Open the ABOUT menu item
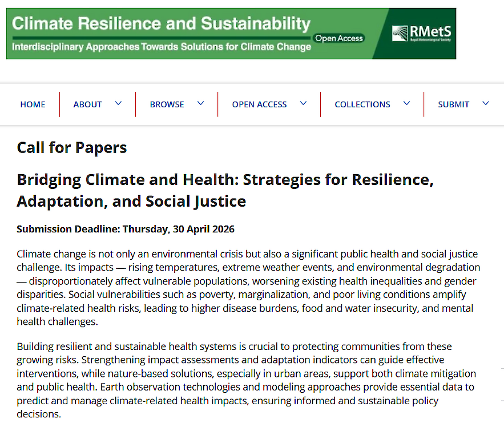This screenshot has width=504, height=427. (88, 104)
